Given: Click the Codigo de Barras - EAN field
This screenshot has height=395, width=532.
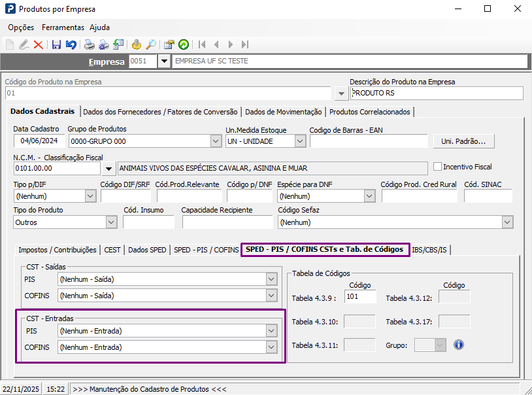Looking at the screenshot, I should [368, 141].
